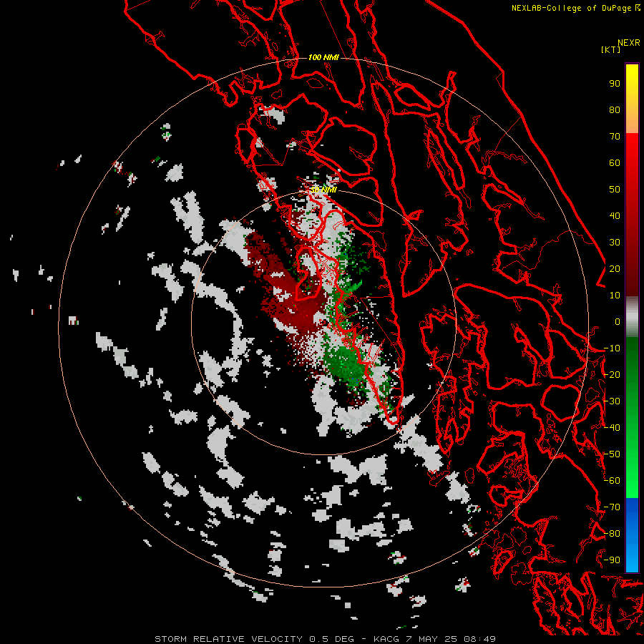Click the blue segment of the color bar

point(632,535)
